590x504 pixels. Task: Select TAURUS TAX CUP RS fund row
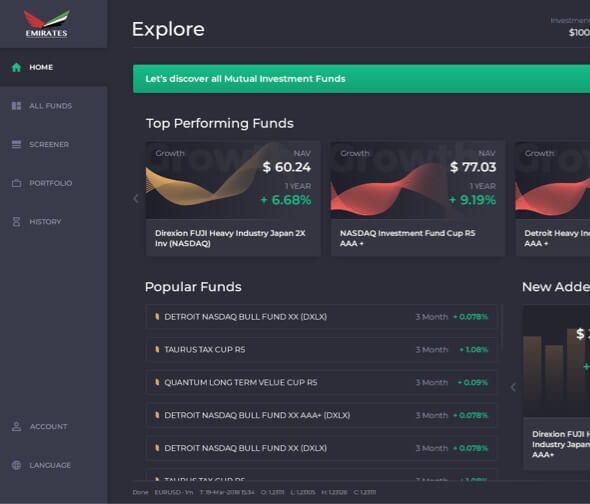[x=321, y=349]
